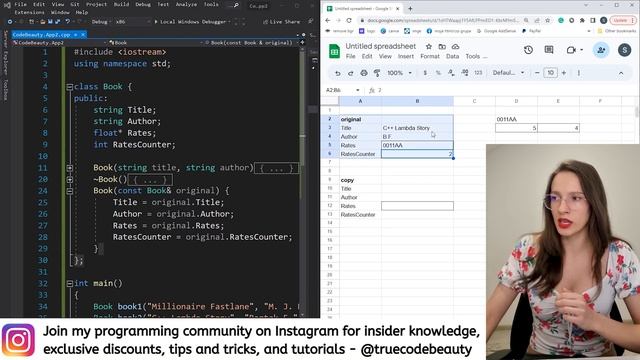640x360 pixels.
Task: Open the Book class scope dropdown
Action: [x=155, y=42]
